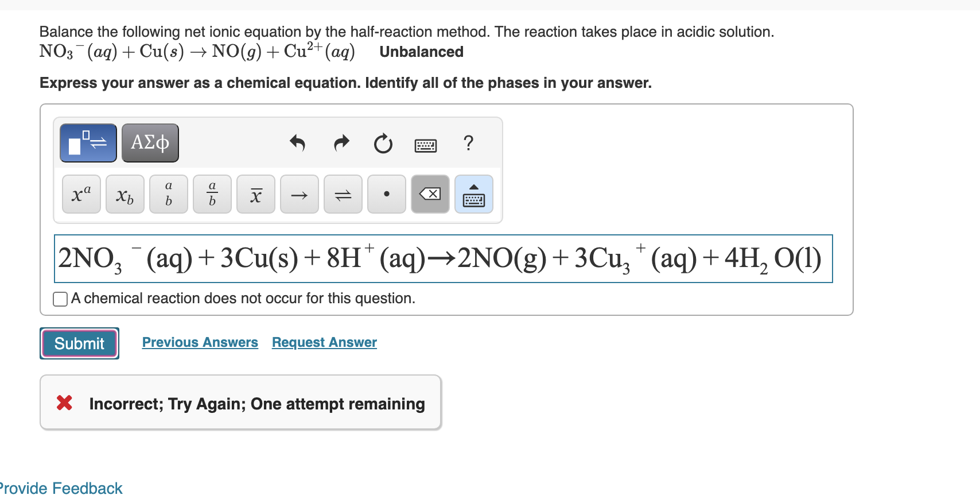
Task: Insert an equilibrium arrows symbol
Action: click(343, 194)
